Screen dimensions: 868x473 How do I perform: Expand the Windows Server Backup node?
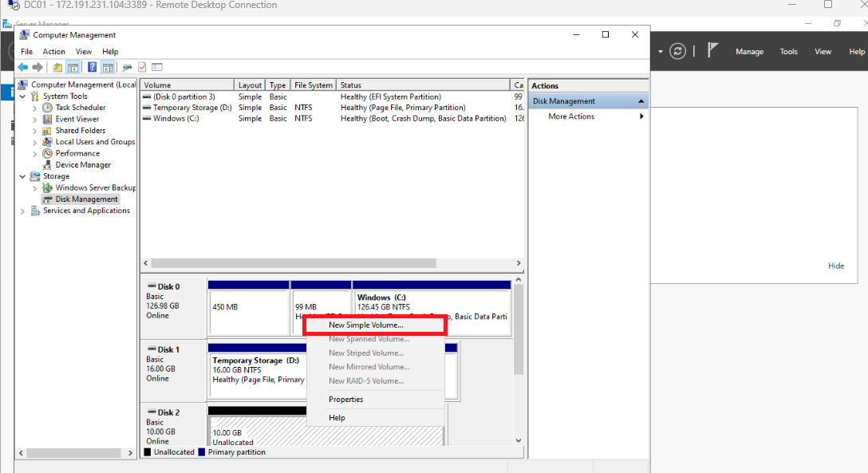click(35, 188)
